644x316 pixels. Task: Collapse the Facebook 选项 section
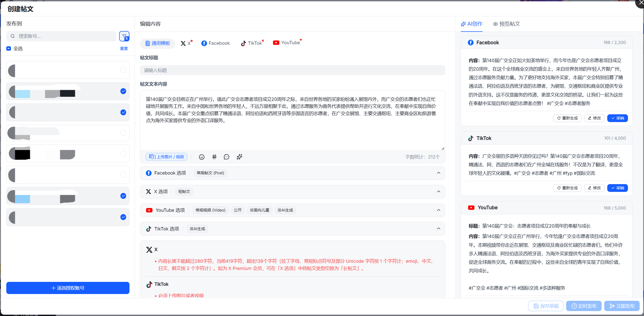(438, 173)
